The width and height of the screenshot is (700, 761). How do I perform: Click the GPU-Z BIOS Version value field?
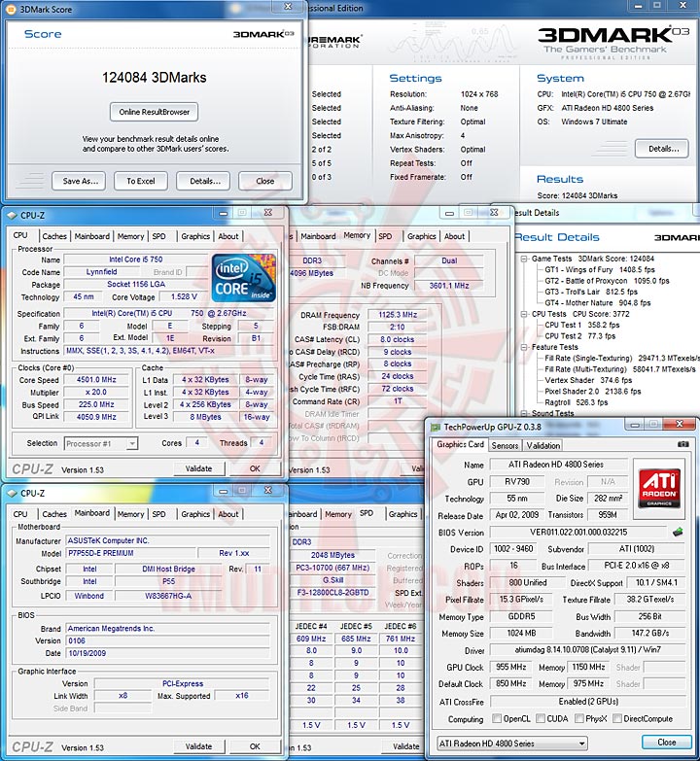(578, 532)
